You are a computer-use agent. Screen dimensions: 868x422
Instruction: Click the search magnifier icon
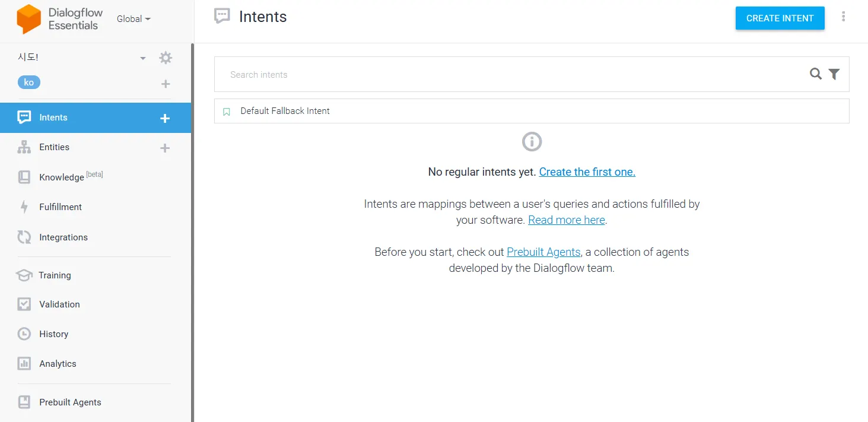816,74
